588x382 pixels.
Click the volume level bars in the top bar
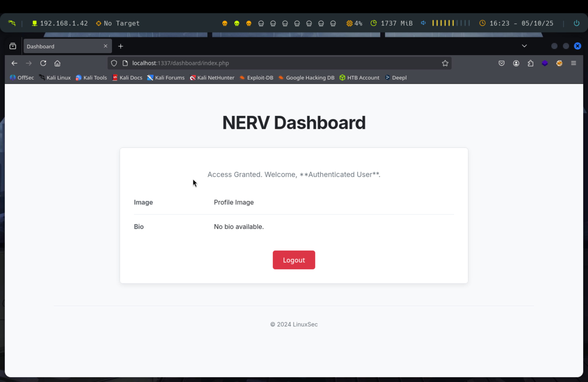(x=451, y=23)
